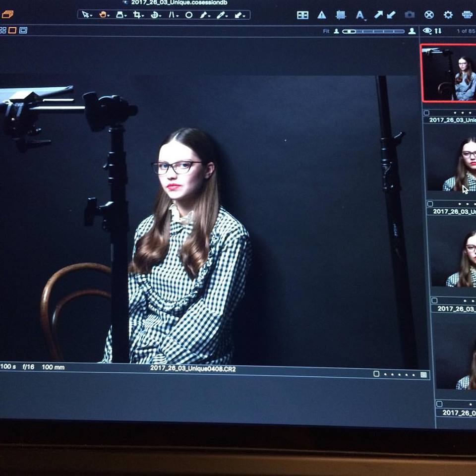Open the pointer select tool dropdown arrow

point(91,16)
